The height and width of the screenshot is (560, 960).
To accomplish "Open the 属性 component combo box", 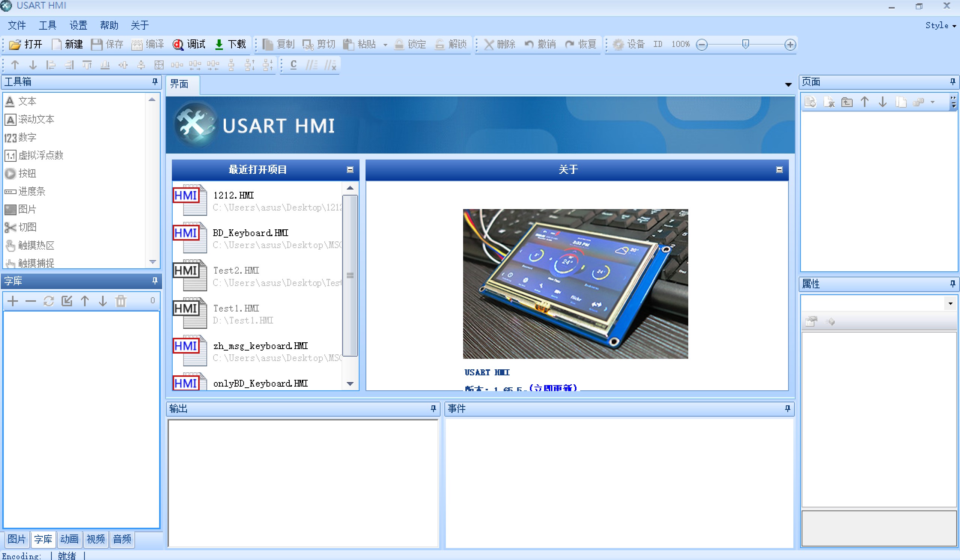I will (x=879, y=303).
